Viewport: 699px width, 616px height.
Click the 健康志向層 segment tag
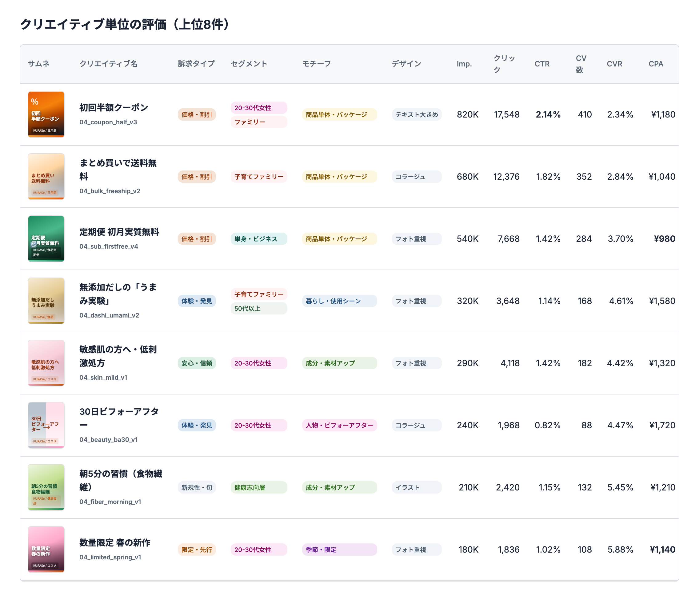click(x=259, y=487)
